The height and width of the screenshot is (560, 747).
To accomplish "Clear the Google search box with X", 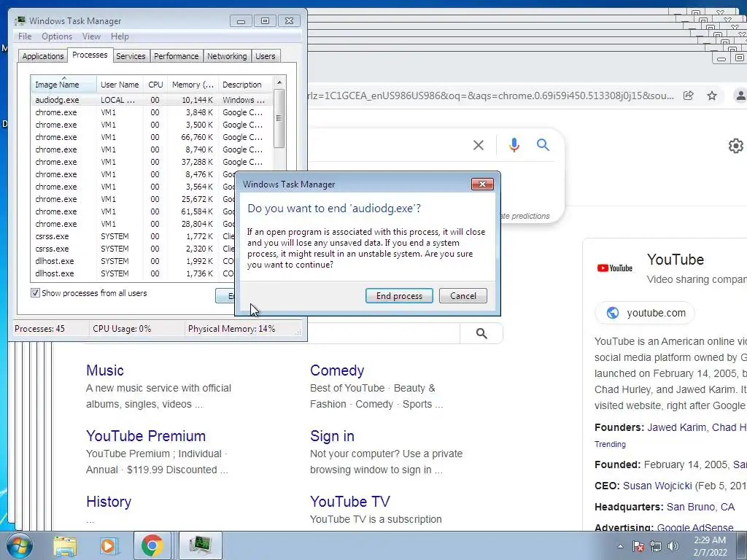I will (479, 145).
